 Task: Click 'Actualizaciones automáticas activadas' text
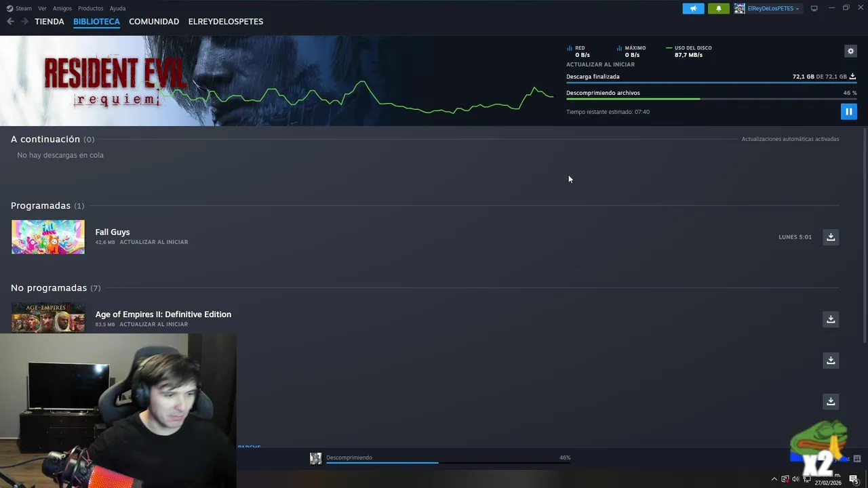(x=790, y=139)
